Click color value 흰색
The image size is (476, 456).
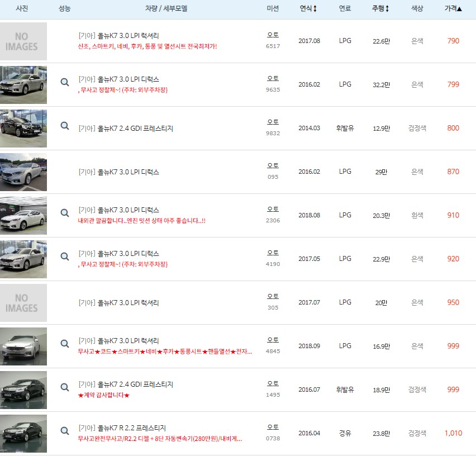(417, 215)
